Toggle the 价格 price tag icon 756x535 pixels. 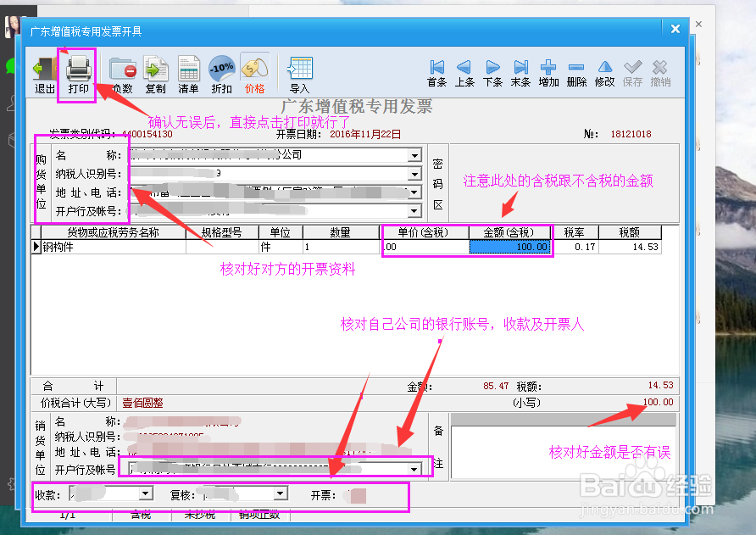click(254, 75)
